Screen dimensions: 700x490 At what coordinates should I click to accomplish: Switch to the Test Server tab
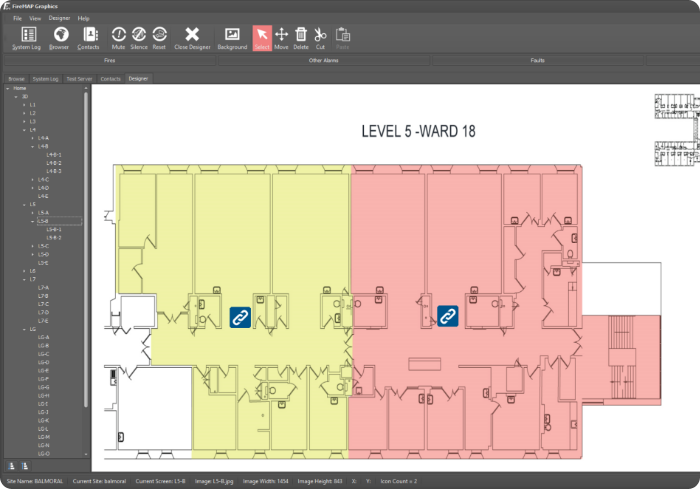point(80,78)
